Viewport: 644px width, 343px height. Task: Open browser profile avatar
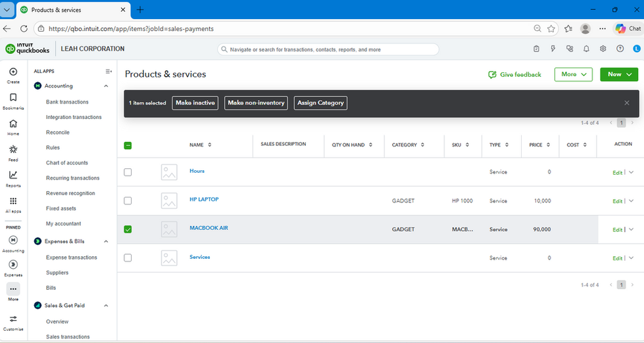(x=585, y=28)
